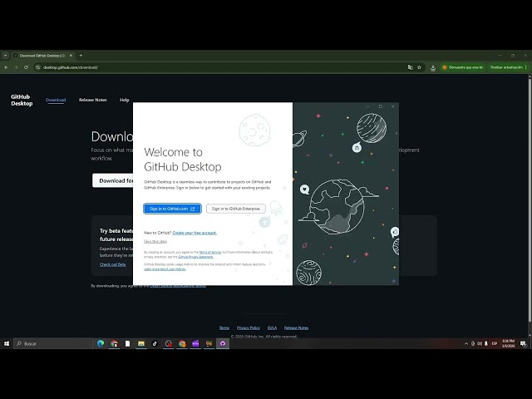532x399 pixels.
Task: Open Release Notes in the site header
Action: coord(92,100)
